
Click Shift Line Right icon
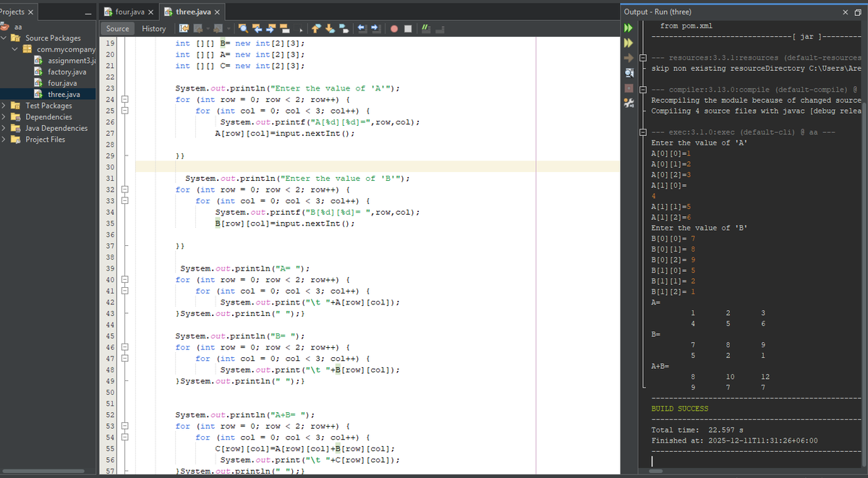tap(377, 29)
